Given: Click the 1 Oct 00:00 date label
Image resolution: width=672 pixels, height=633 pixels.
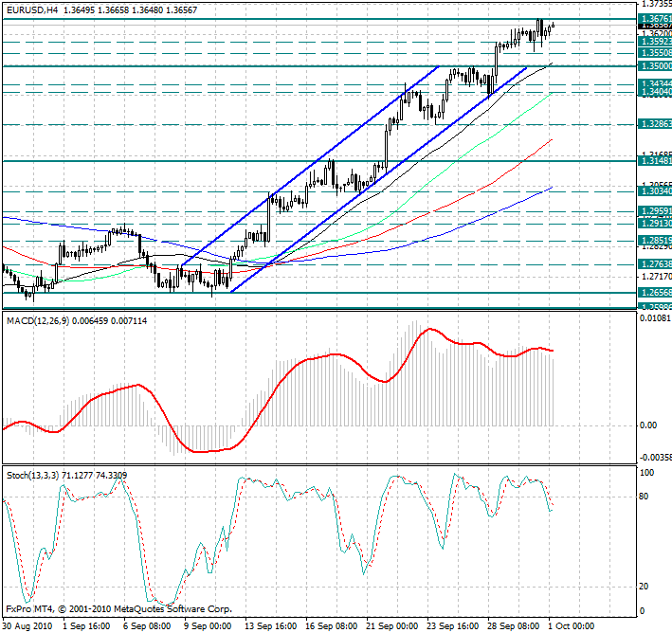Looking at the screenshot, I should click(x=572, y=626).
